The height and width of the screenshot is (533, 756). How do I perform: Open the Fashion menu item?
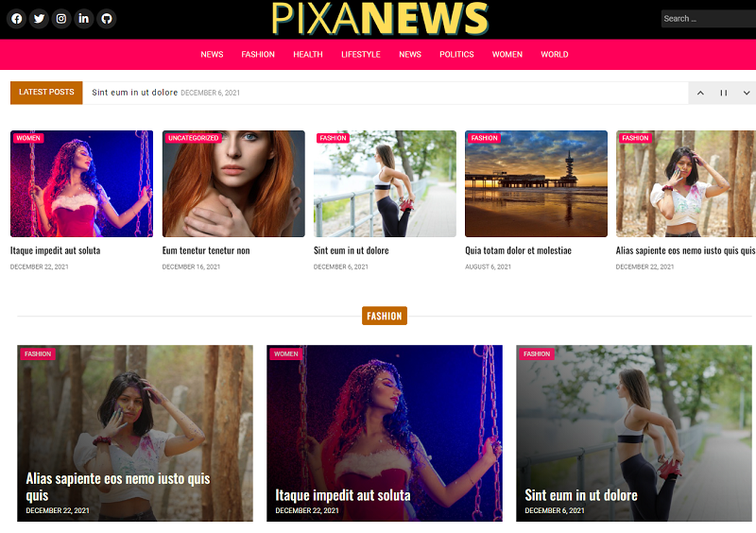point(258,55)
